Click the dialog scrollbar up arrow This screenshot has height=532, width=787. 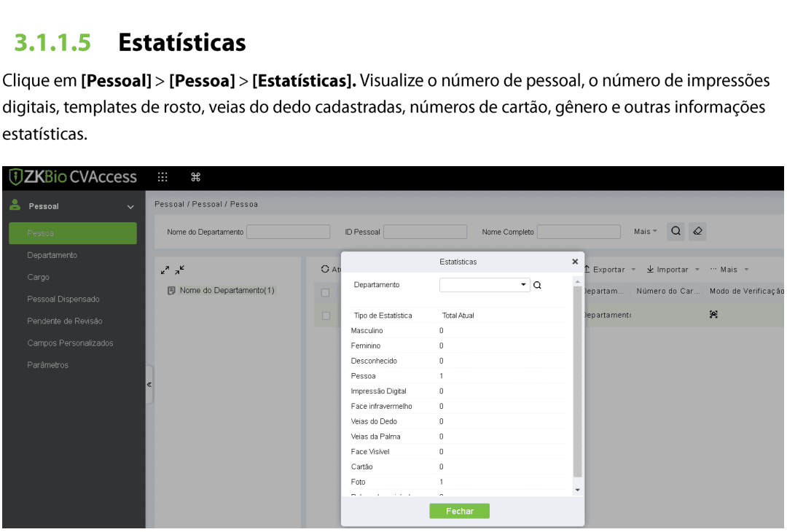(578, 281)
